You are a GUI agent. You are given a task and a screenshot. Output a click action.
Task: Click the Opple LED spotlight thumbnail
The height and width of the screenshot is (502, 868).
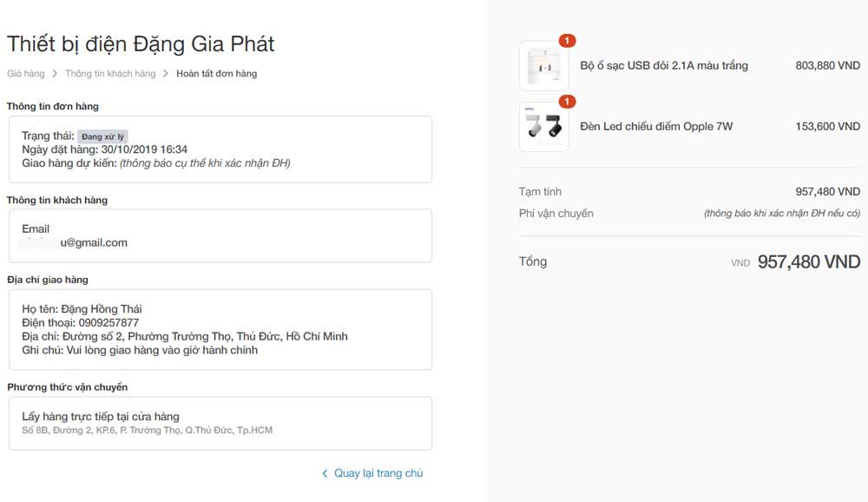[x=544, y=126]
